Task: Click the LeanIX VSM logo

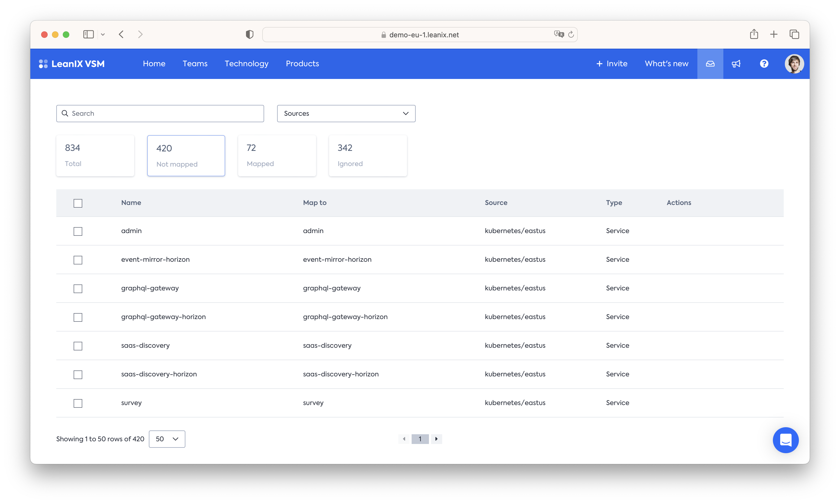Action: pos(72,64)
